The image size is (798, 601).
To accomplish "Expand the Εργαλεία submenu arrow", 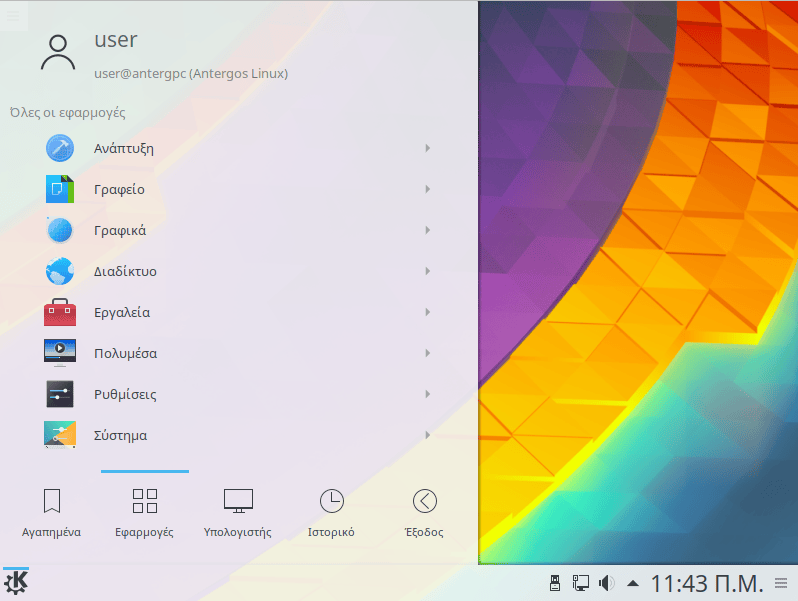I will [x=428, y=312].
